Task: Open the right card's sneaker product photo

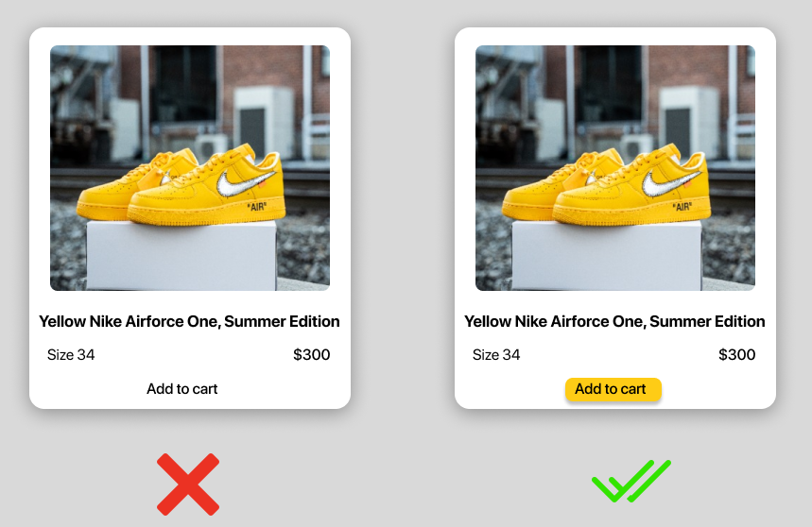Action: click(x=615, y=168)
